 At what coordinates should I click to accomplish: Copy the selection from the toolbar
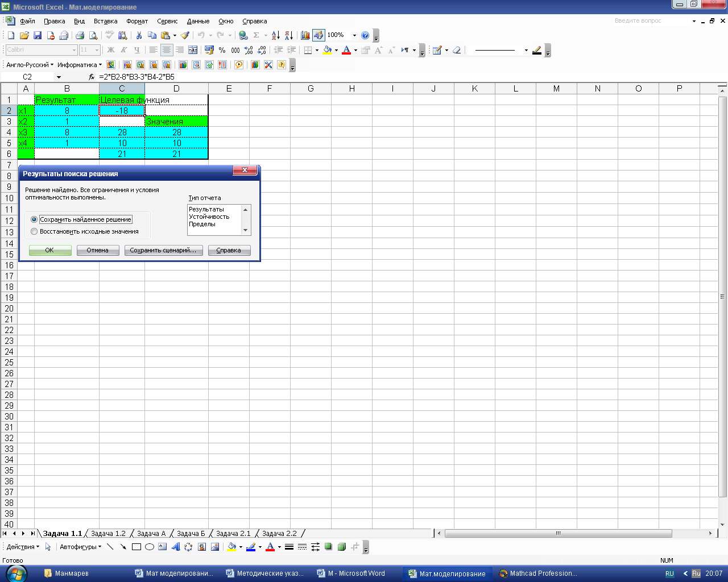(x=152, y=35)
